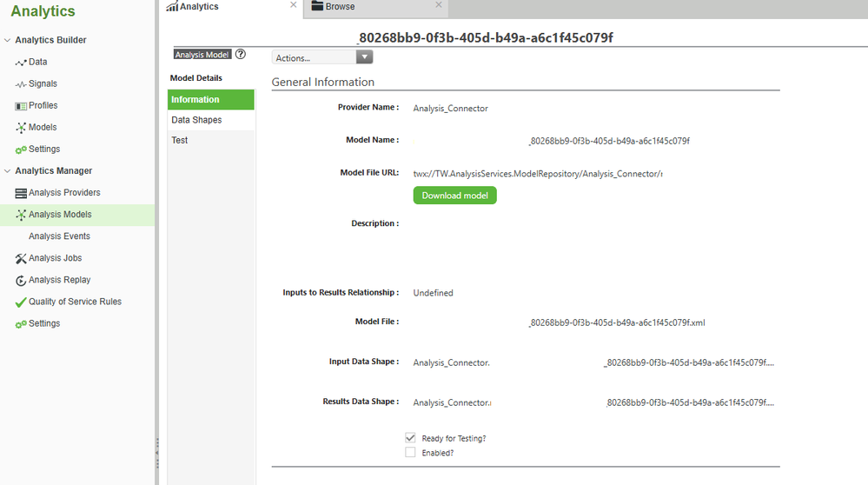
Task: Click the Analysis Jobs tools icon
Action: tap(21, 258)
